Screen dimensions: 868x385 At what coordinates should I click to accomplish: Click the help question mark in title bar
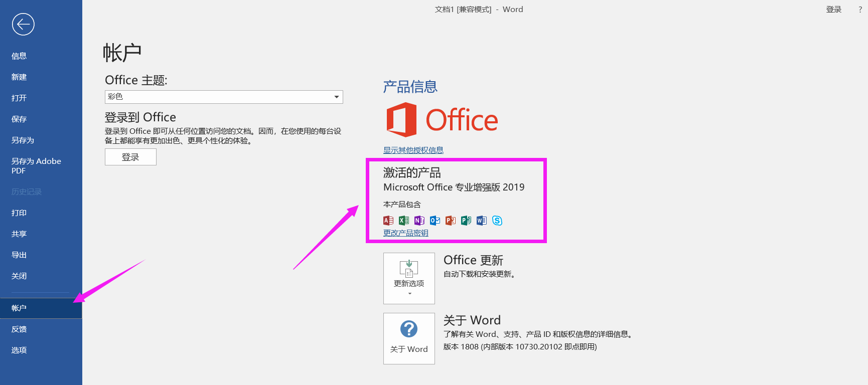(860, 10)
